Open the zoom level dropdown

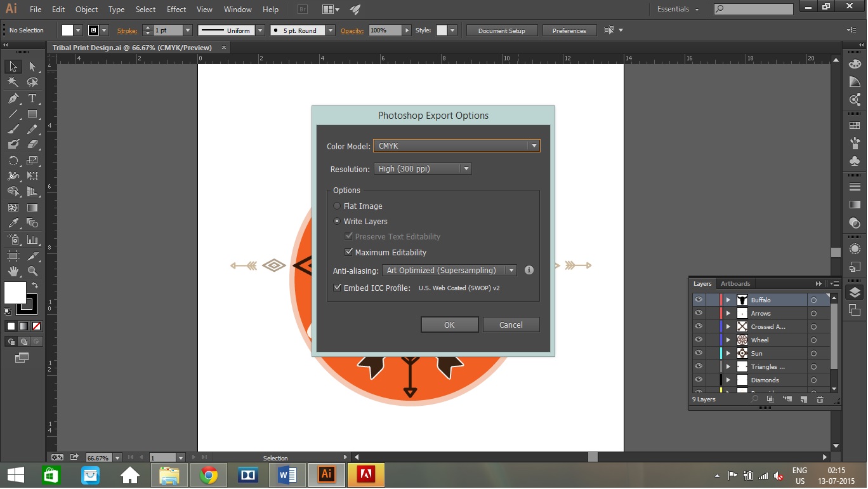click(x=117, y=457)
